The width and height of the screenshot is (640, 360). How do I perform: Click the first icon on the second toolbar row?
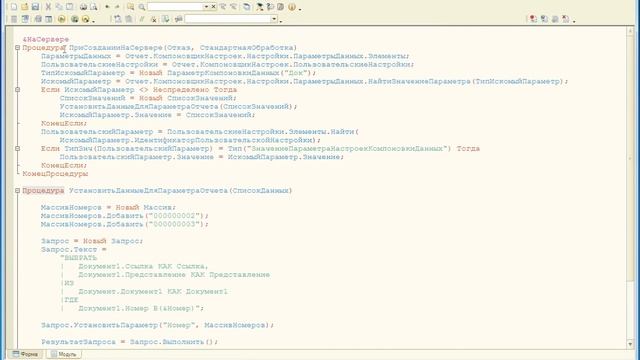pyautogui.click(x=14, y=19)
